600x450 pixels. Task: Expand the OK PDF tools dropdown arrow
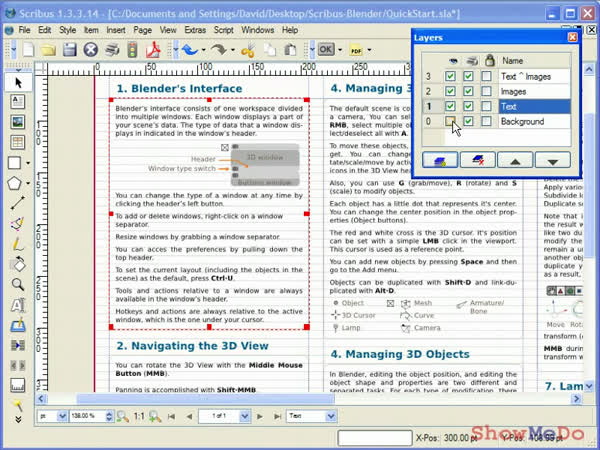[x=340, y=50]
